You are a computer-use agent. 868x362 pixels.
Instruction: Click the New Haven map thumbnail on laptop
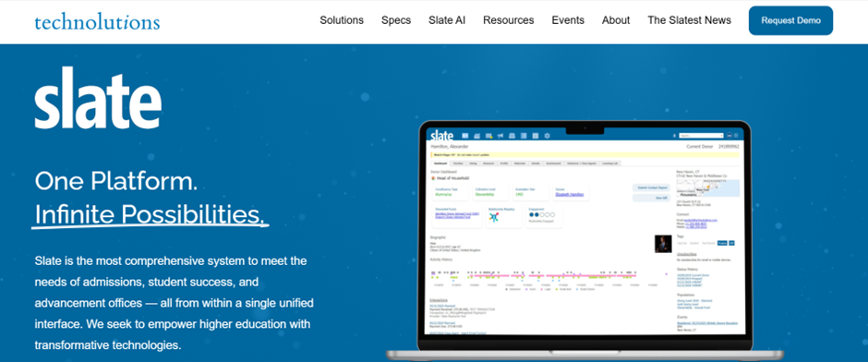pyautogui.click(x=708, y=188)
